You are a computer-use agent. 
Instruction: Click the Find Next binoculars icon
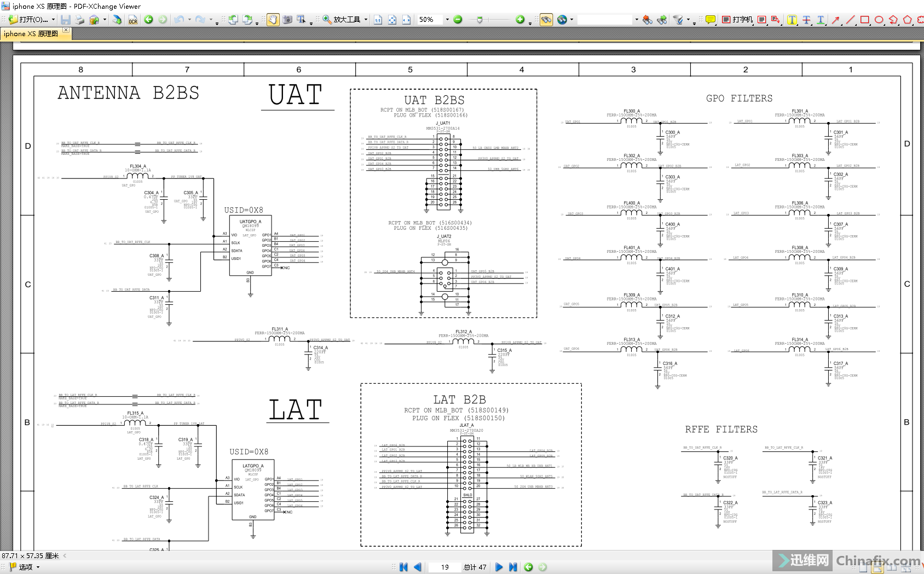(662, 20)
